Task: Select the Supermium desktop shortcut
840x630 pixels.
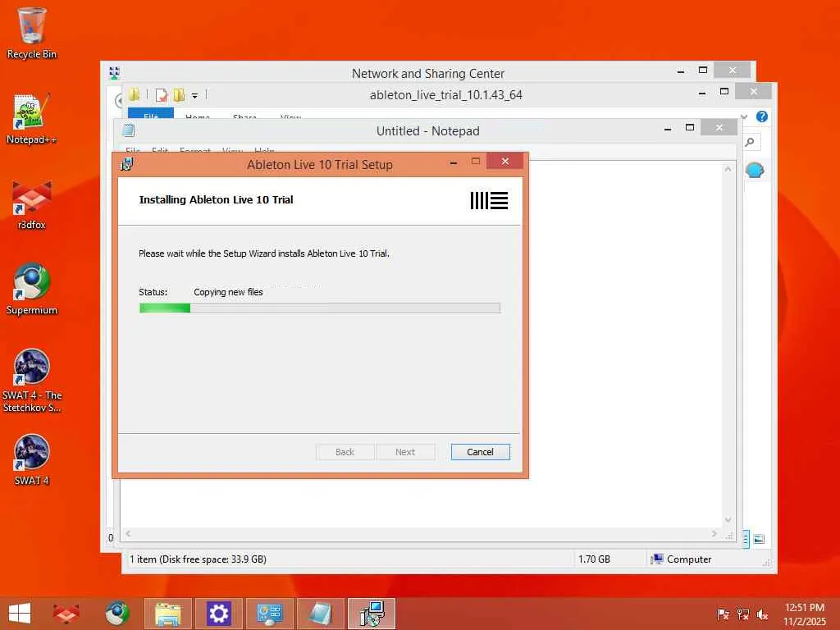Action: [32, 289]
